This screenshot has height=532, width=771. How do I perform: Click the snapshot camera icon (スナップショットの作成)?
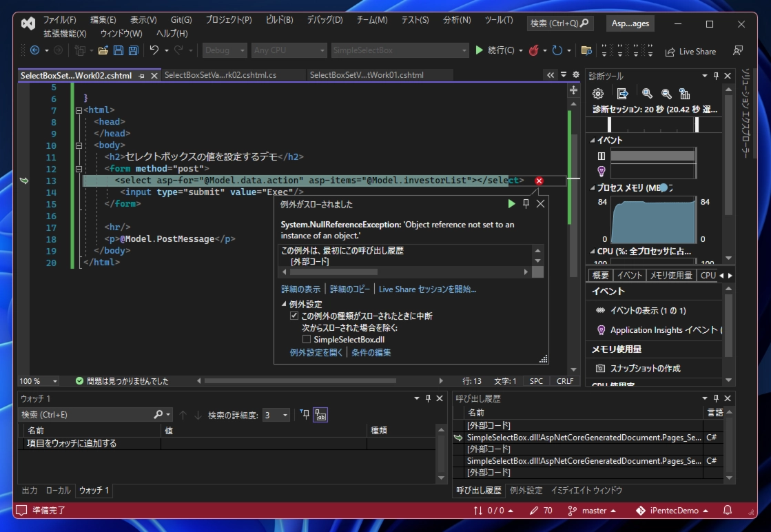(600, 368)
